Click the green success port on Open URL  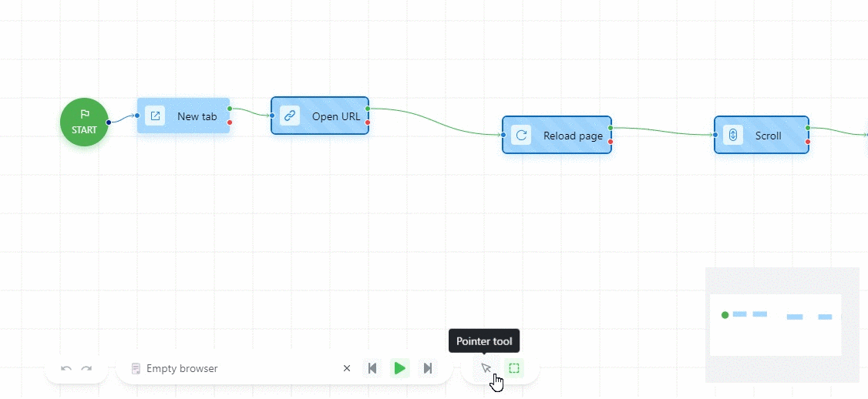pyautogui.click(x=368, y=109)
